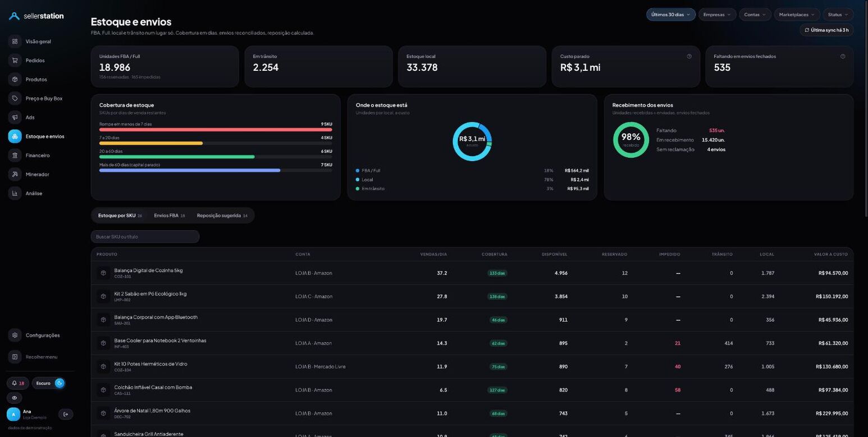Click the Análise chart icon
868x437 pixels.
coord(15,193)
